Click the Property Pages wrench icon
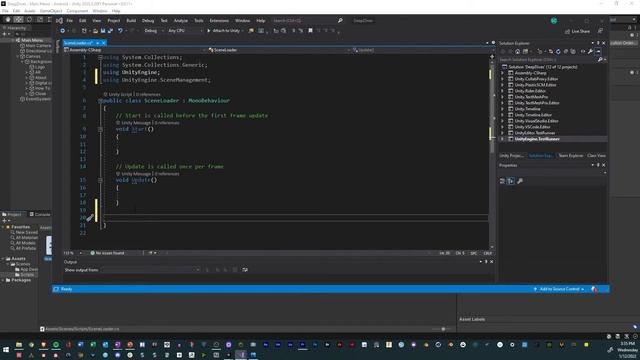640x360 pixels. tap(520, 181)
